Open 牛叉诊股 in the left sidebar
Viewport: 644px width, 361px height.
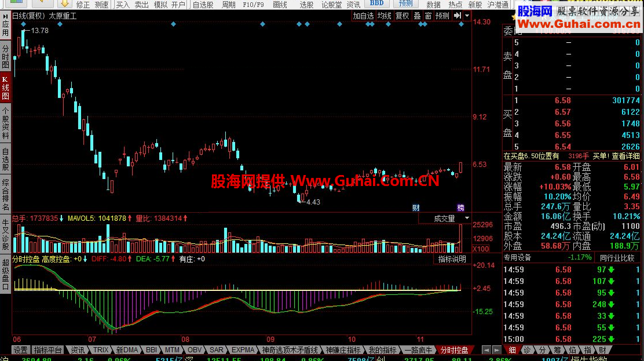[x=5, y=234]
